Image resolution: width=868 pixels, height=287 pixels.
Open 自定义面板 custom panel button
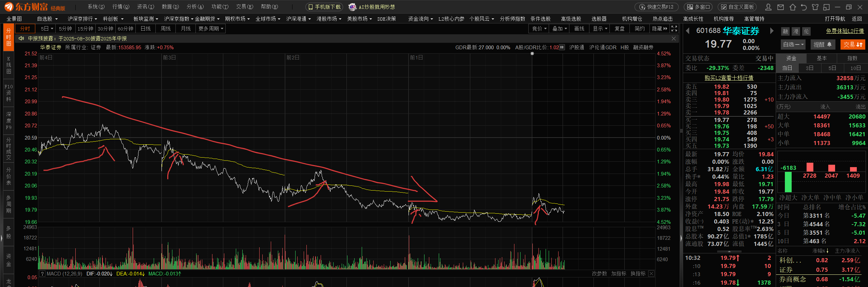[x=737, y=7]
